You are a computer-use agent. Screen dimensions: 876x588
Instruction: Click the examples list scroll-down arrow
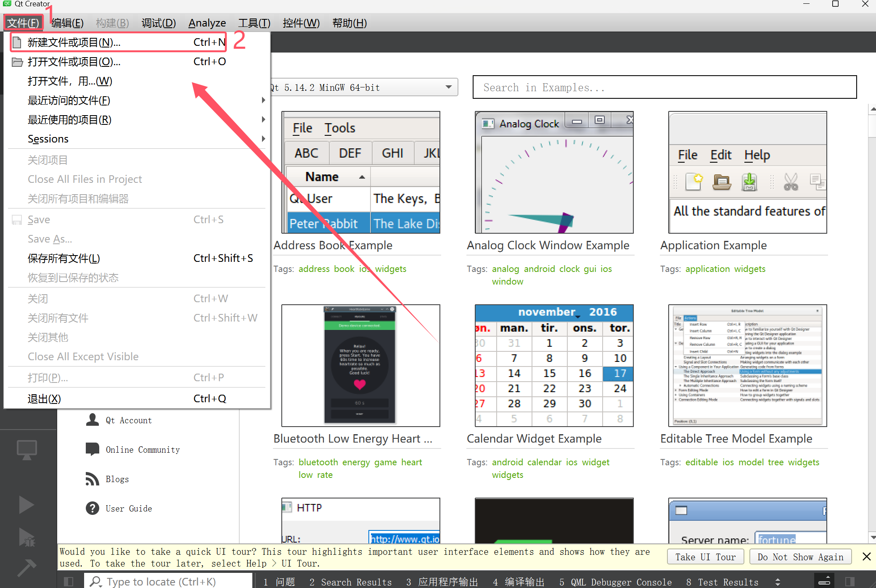click(873, 537)
